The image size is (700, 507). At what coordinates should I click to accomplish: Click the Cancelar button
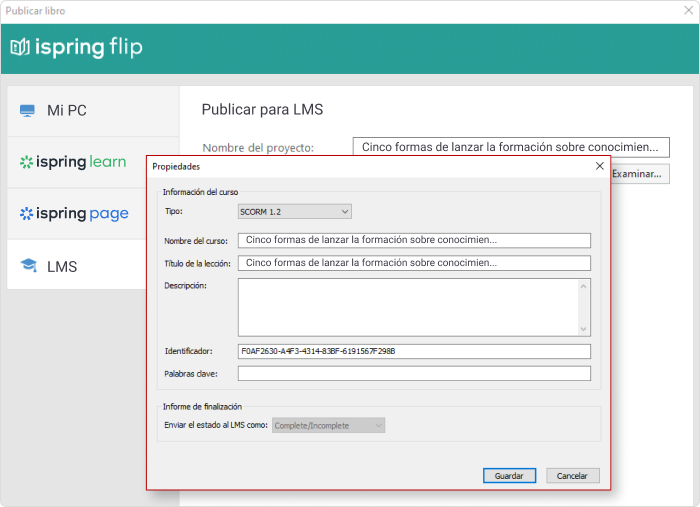pos(573,476)
